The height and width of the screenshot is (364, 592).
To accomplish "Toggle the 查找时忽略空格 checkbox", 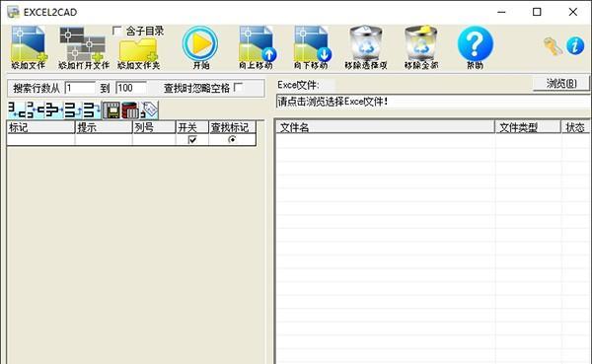I will click(x=238, y=88).
